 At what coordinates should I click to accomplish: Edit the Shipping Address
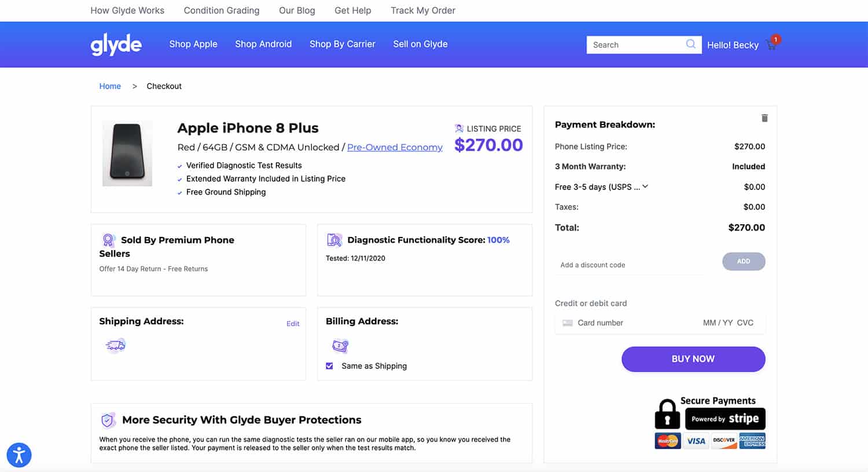(293, 324)
